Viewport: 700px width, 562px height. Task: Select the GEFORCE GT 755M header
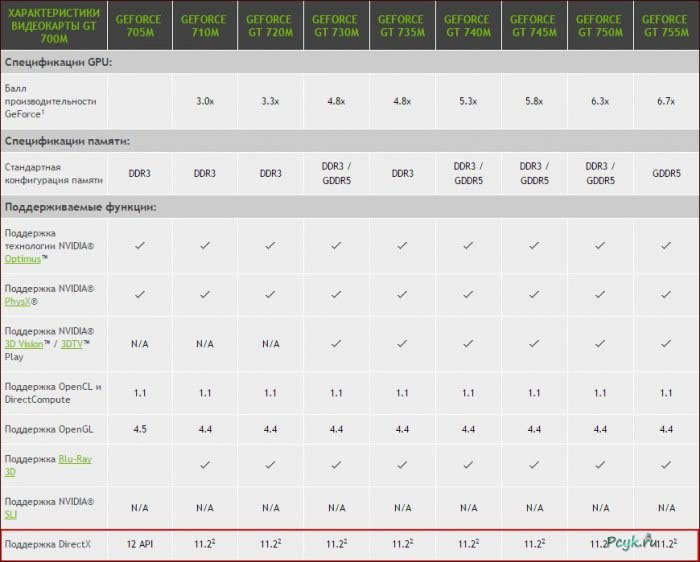[667, 25]
